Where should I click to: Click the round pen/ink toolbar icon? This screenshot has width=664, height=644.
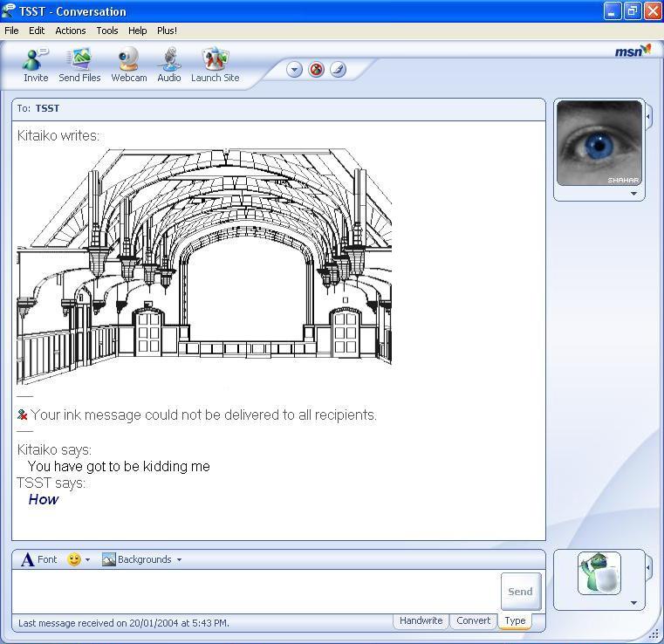338,70
